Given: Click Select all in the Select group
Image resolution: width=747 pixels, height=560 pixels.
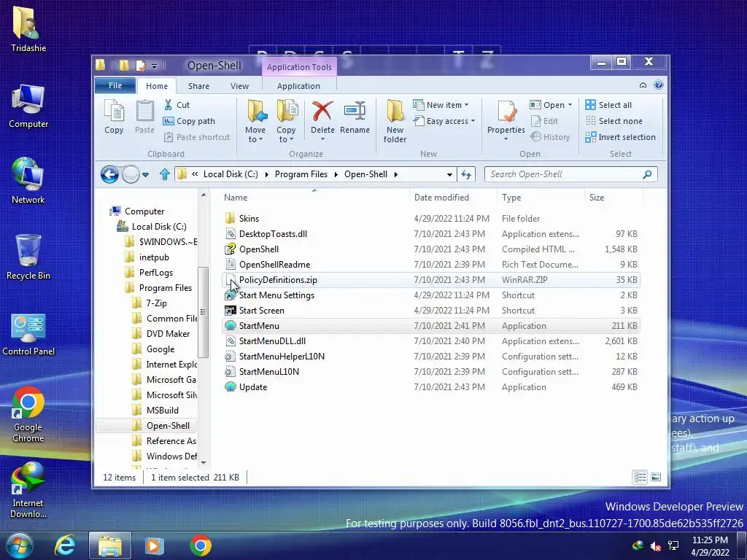Looking at the screenshot, I should 609,105.
